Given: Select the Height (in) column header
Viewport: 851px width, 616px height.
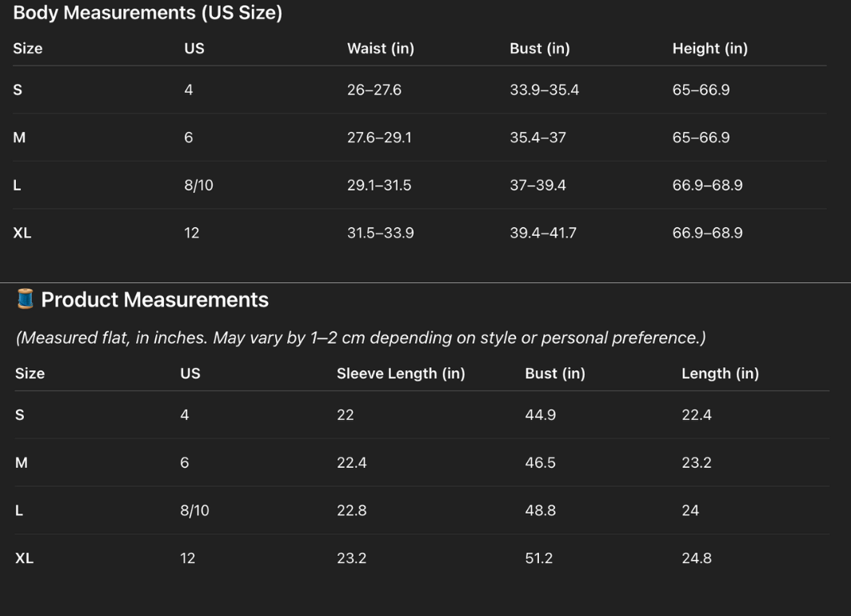Looking at the screenshot, I should point(709,49).
